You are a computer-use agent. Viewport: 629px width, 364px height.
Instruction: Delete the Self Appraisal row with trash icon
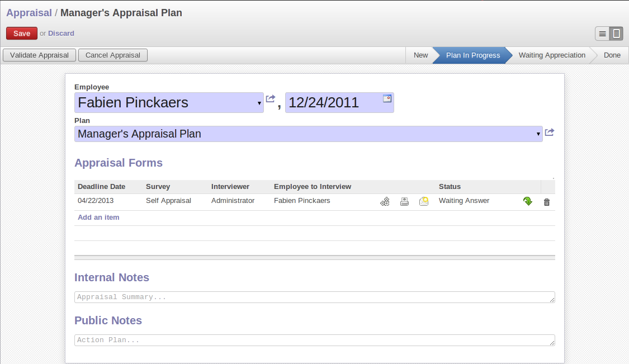coord(547,202)
